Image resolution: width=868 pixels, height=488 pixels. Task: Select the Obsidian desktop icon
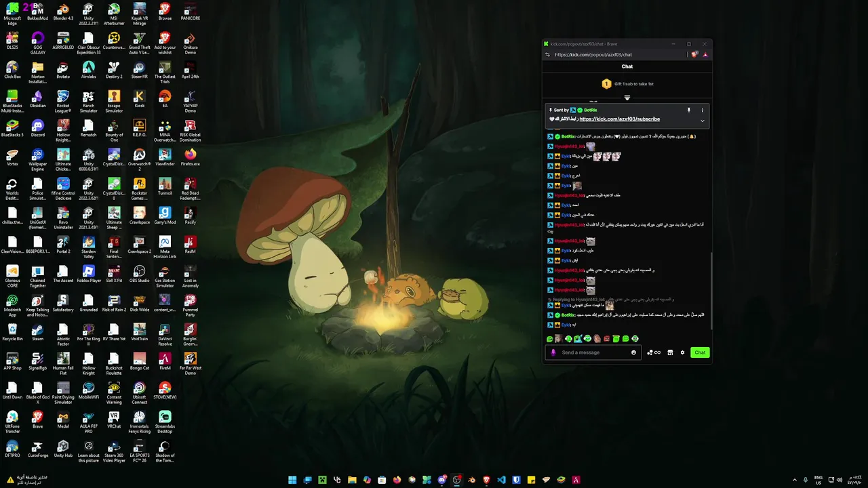coord(37,100)
